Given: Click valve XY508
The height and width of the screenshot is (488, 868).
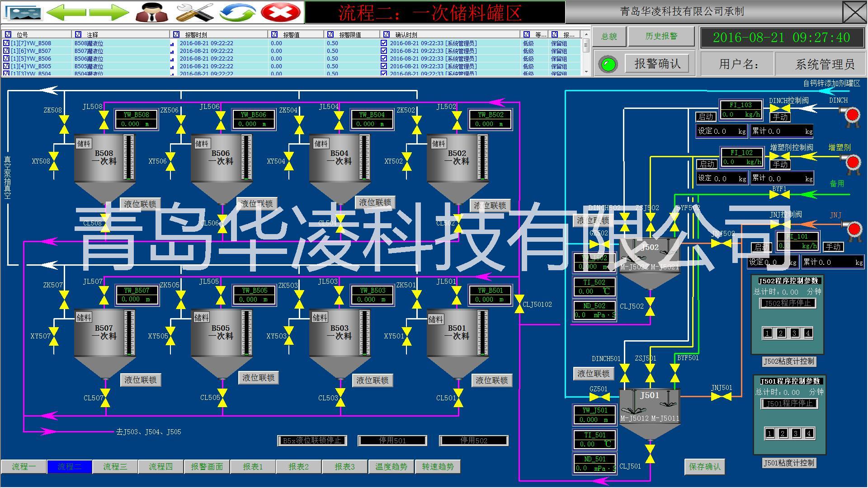Looking at the screenshot, I should (x=54, y=161).
